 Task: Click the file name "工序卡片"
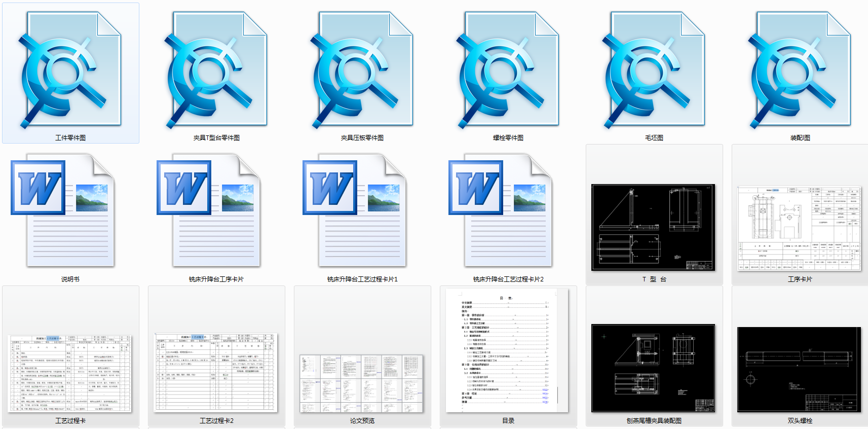tap(800, 279)
